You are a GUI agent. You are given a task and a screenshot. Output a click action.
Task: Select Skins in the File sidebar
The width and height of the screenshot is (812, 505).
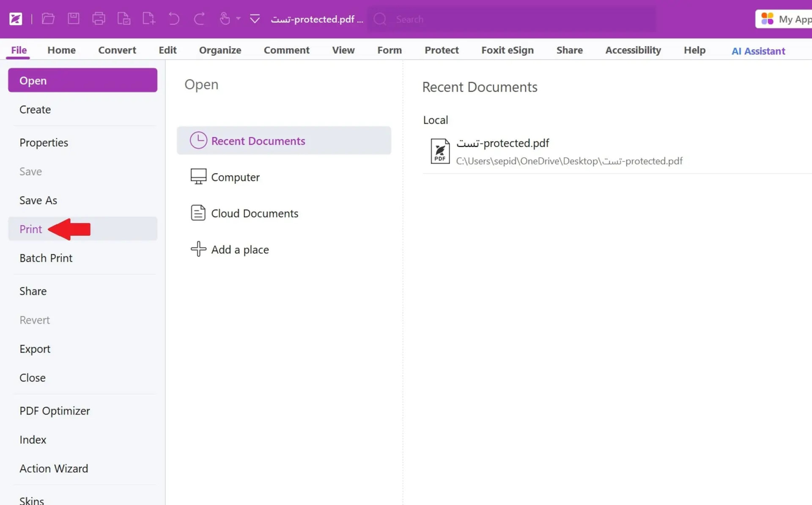(82, 500)
